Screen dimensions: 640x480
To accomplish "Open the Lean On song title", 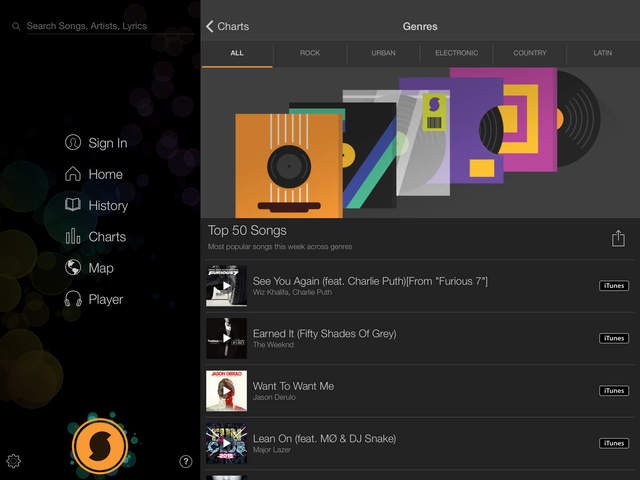I will 324,439.
